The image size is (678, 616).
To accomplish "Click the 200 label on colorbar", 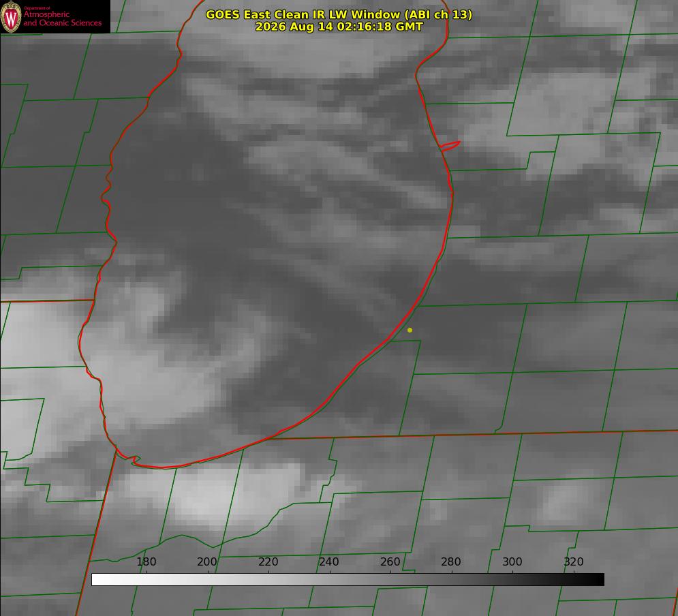I will click(207, 561).
